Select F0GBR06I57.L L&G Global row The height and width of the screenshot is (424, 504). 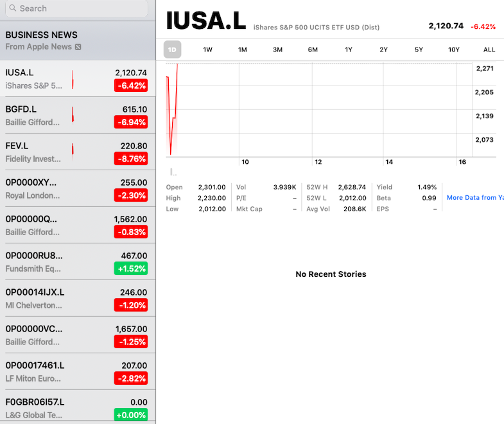pyautogui.click(x=78, y=406)
